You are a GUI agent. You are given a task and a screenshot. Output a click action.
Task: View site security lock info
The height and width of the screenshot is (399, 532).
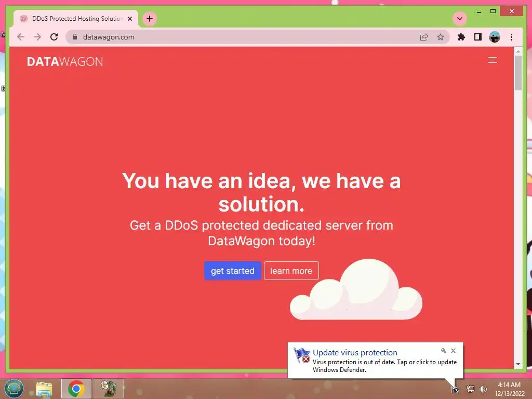click(x=75, y=37)
